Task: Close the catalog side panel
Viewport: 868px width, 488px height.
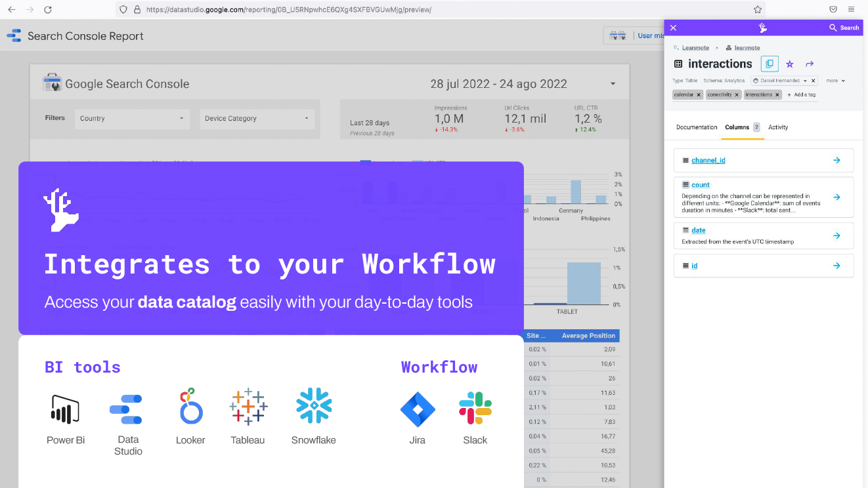Action: [673, 28]
